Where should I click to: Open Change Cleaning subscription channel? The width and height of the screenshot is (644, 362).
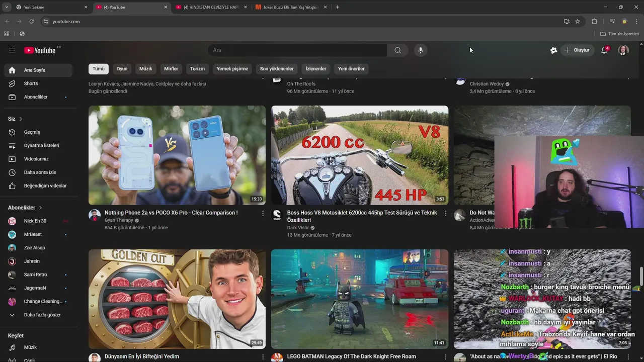(38, 302)
